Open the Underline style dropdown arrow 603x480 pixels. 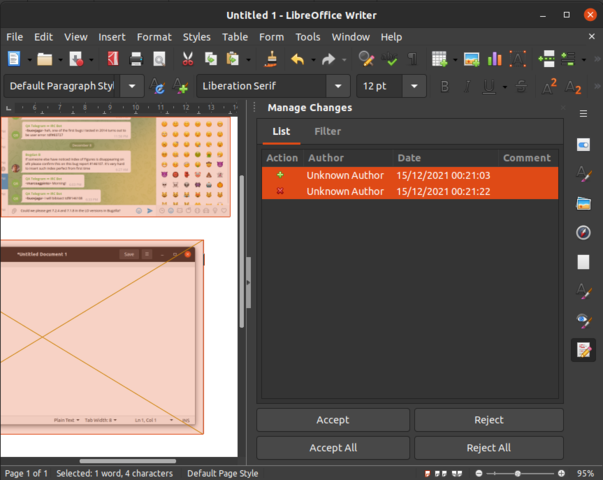click(505, 87)
